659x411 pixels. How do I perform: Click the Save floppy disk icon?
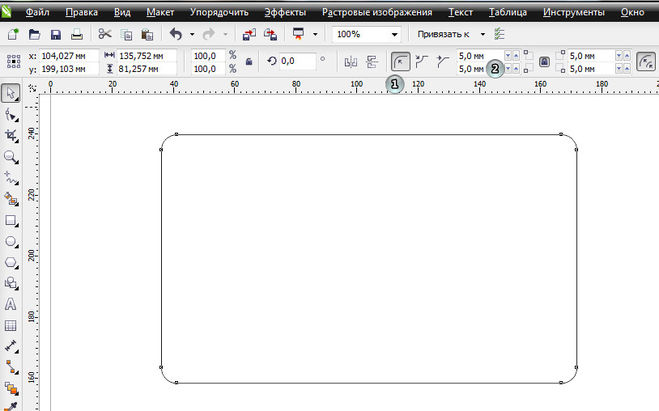tap(55, 34)
